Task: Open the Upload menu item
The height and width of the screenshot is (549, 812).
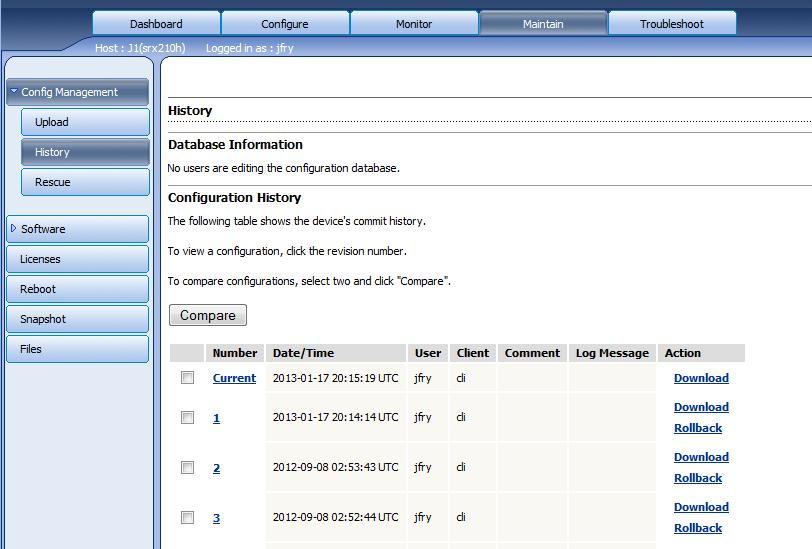Action: pyautogui.click(x=85, y=122)
